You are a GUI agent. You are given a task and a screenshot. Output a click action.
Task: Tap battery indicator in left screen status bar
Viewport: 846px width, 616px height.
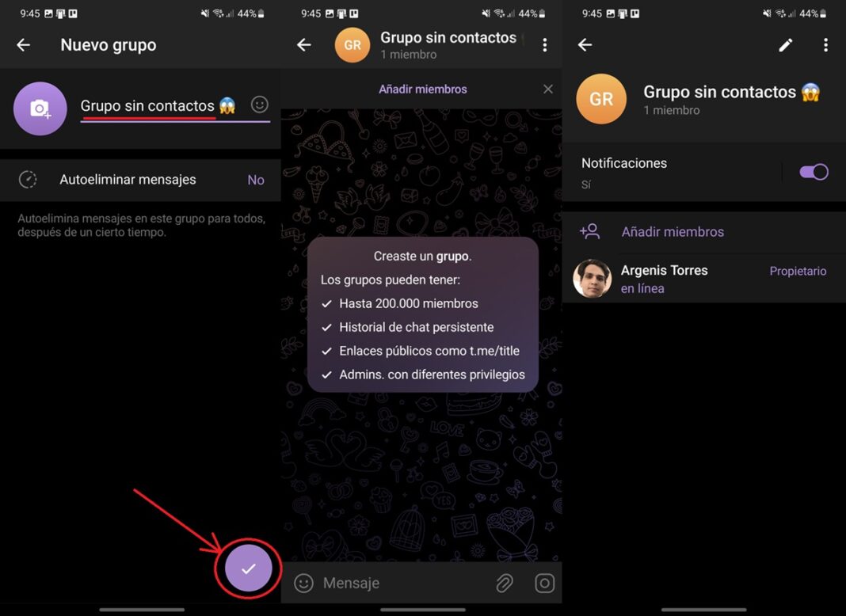point(261,13)
